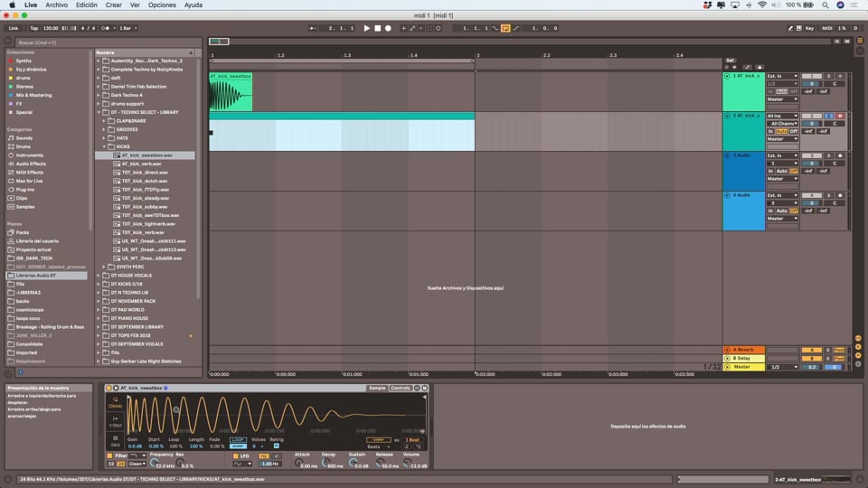868x488 pixels.
Task: Open track 2 All Ins input dropdown
Action: pyautogui.click(x=782, y=116)
